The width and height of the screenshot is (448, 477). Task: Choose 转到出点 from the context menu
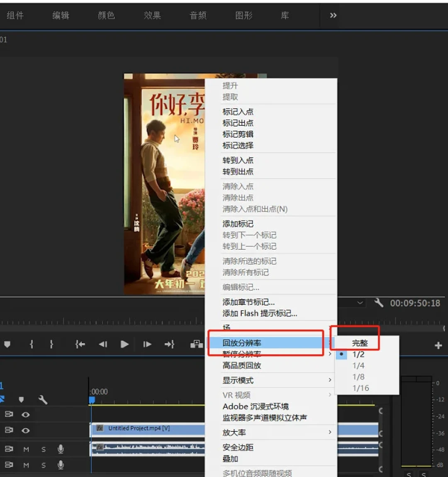[271, 171]
